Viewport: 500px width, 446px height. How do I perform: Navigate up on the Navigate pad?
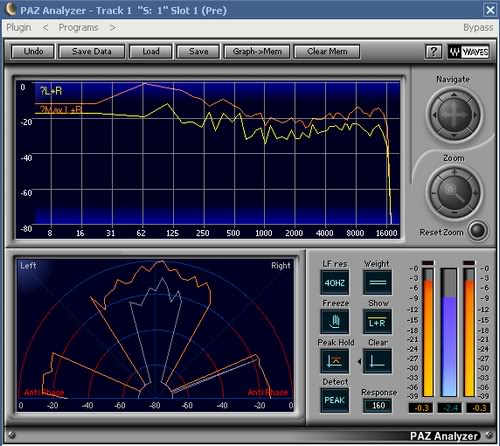tap(454, 95)
